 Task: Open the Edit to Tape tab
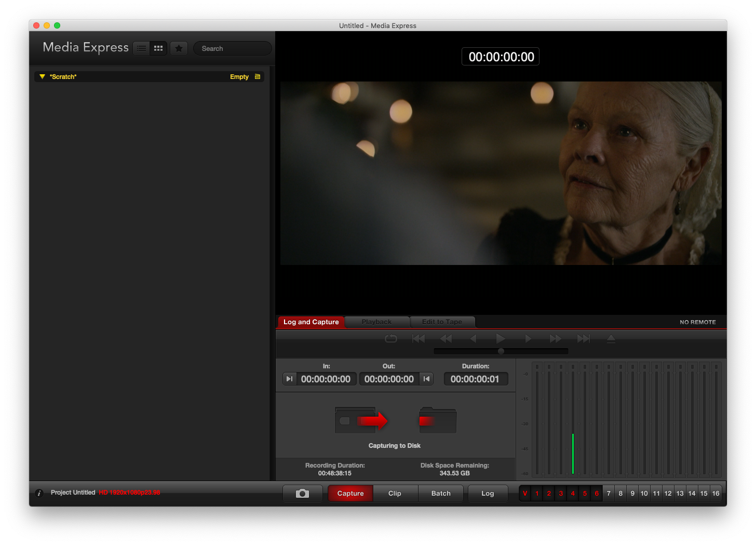442,322
